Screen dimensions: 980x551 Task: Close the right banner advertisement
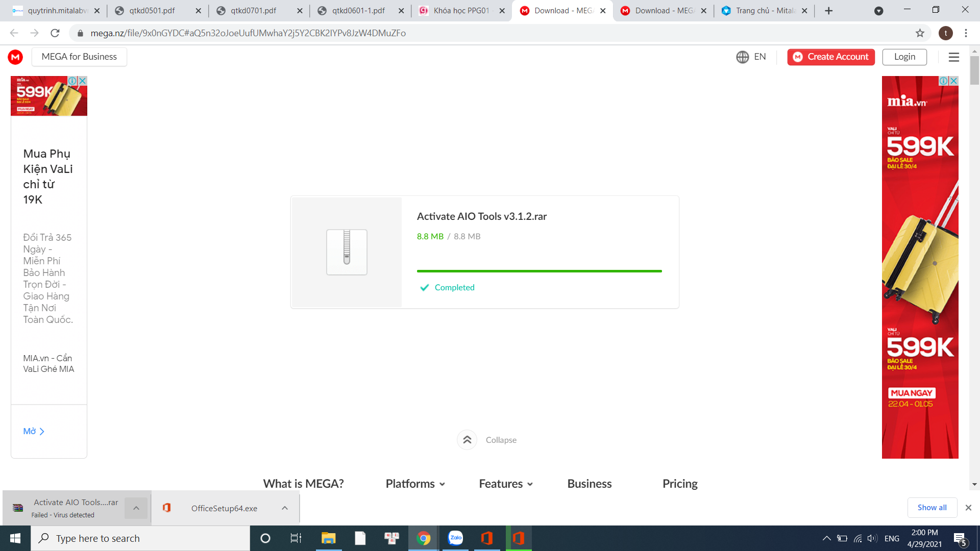[953, 81]
